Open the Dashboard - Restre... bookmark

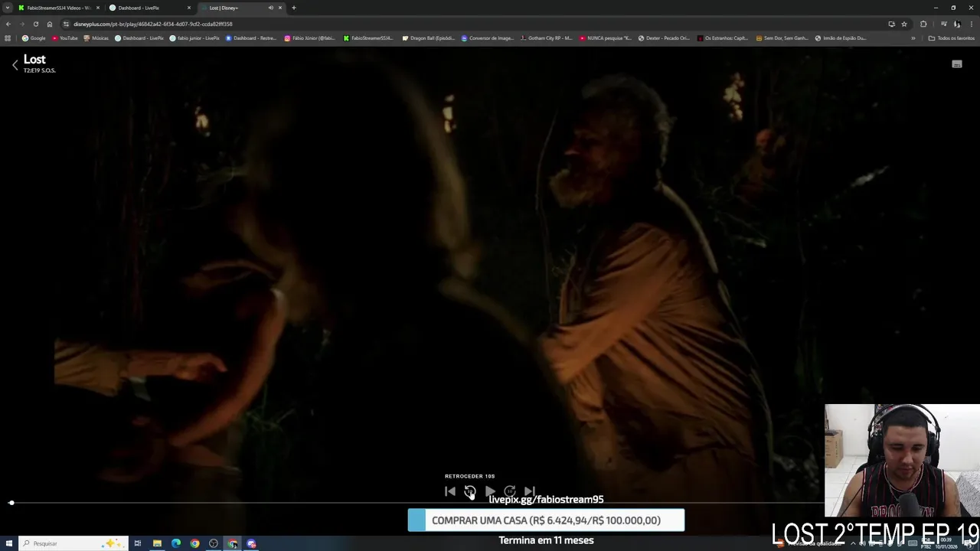point(251,38)
